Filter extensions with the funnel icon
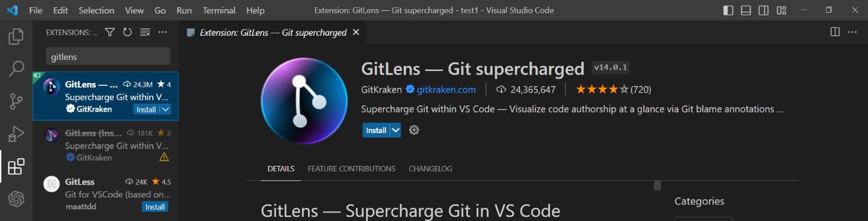Image resolution: width=868 pixels, height=221 pixels. click(110, 32)
